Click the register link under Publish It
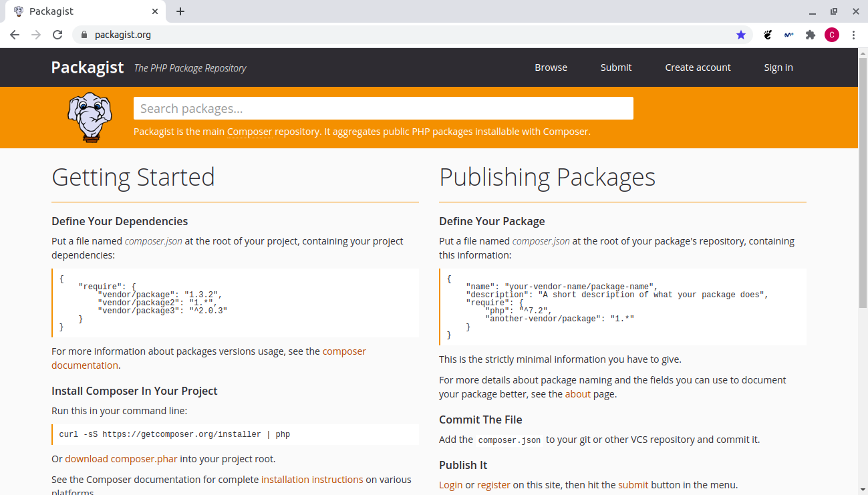The height and width of the screenshot is (495, 868). coord(493,485)
